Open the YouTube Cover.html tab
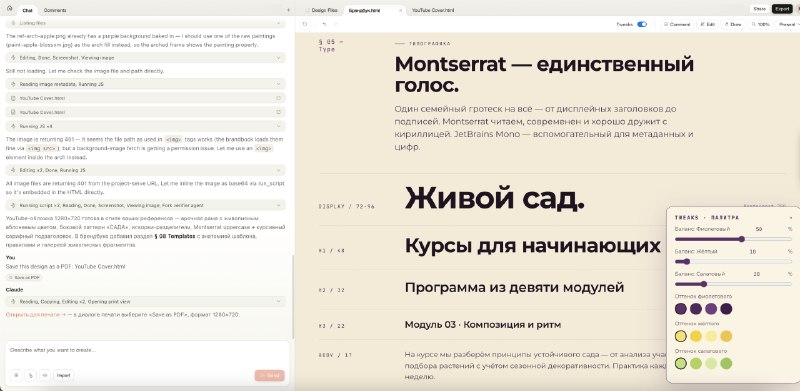The width and height of the screenshot is (800, 391). click(x=433, y=10)
